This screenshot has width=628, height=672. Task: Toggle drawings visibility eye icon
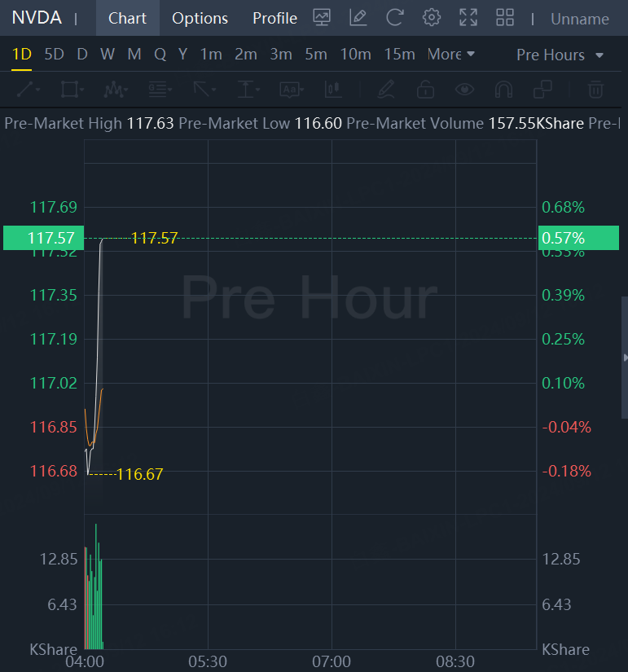[464, 89]
